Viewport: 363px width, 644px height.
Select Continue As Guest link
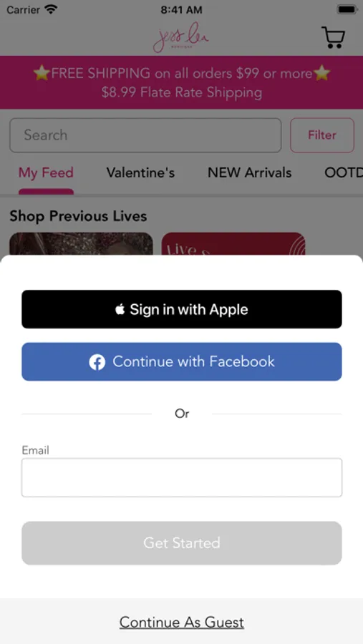[x=182, y=623]
